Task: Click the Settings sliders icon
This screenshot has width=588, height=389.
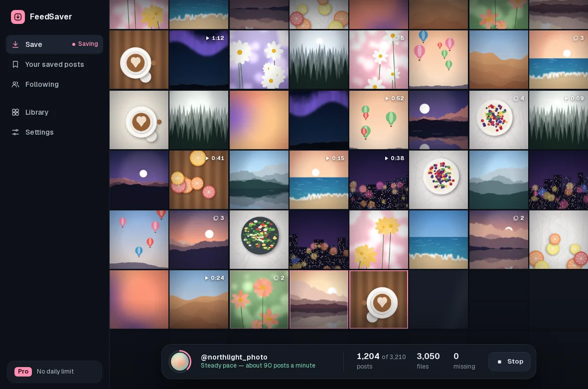Action: tap(15, 132)
